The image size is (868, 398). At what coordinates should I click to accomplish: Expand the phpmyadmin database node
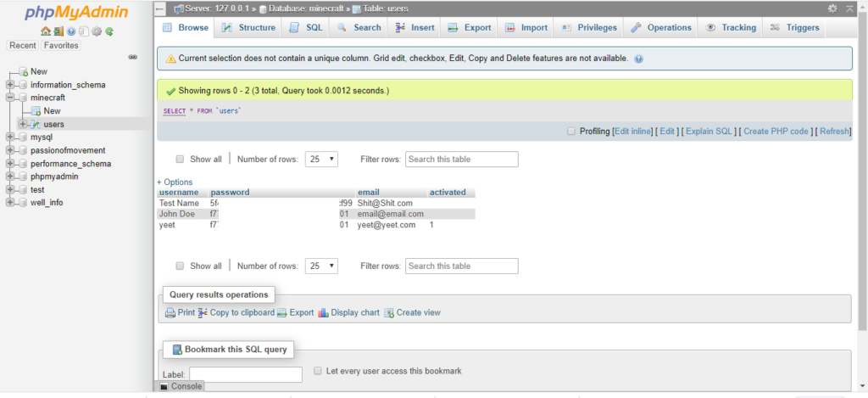click(x=10, y=177)
